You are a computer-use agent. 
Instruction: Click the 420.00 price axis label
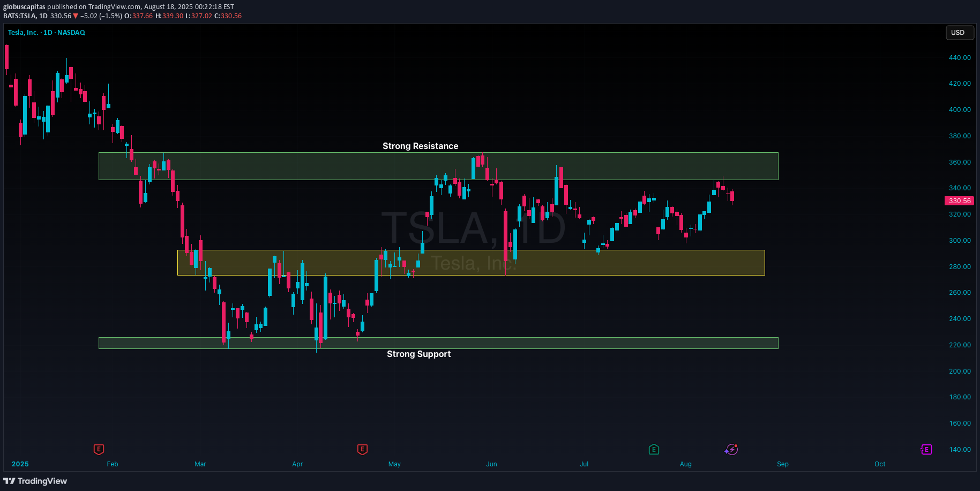(960, 84)
